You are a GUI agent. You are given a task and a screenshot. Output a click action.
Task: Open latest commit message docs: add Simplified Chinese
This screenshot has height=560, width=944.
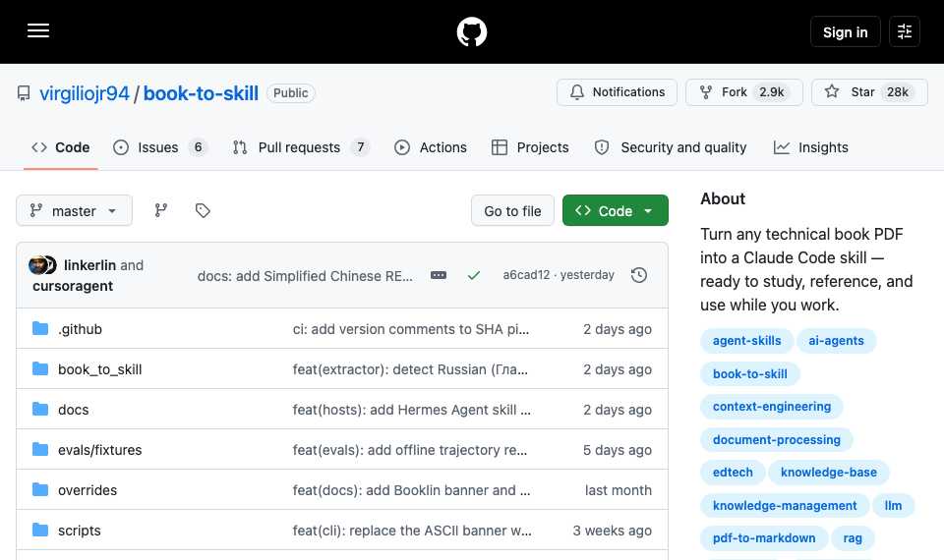(x=305, y=275)
